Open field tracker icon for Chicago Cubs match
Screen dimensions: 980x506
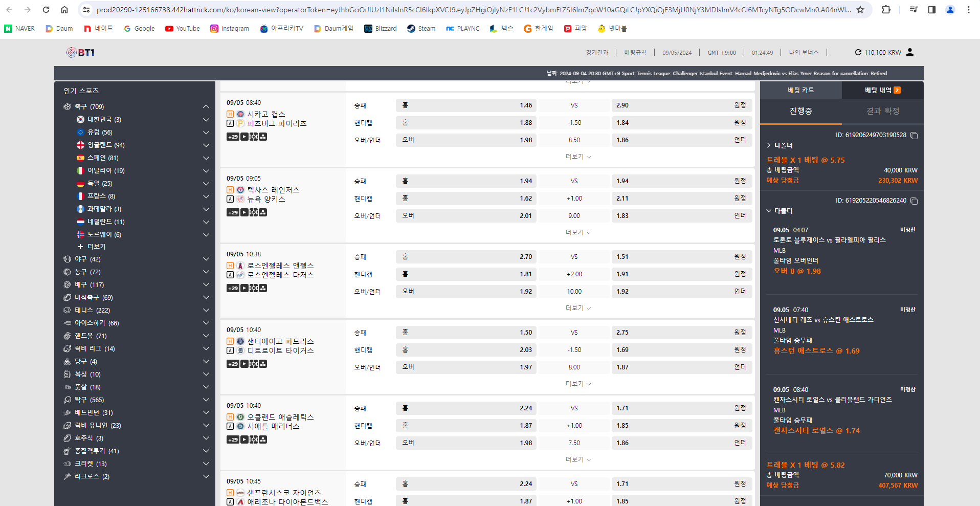(x=254, y=137)
